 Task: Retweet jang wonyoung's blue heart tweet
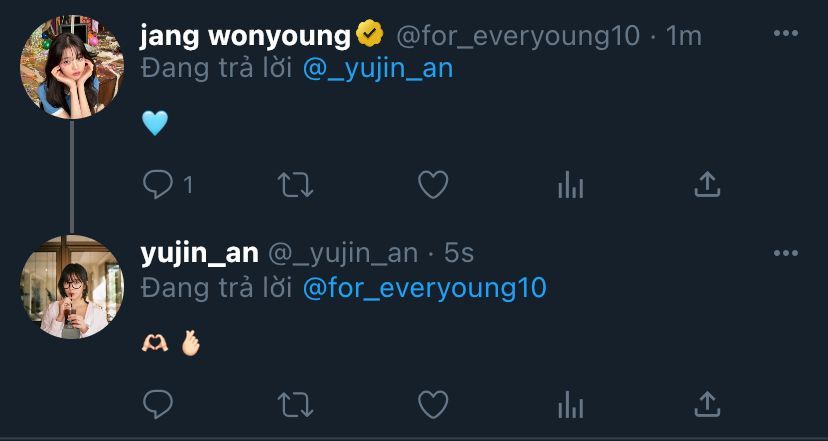296,185
